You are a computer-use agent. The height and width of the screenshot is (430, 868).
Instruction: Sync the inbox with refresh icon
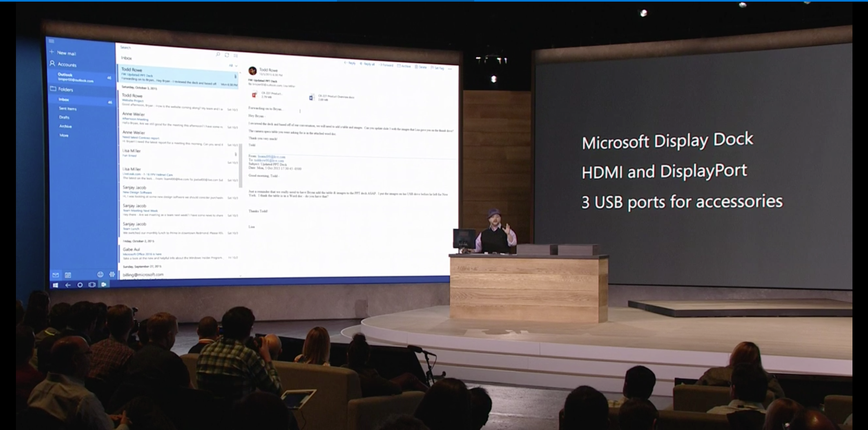[227, 55]
